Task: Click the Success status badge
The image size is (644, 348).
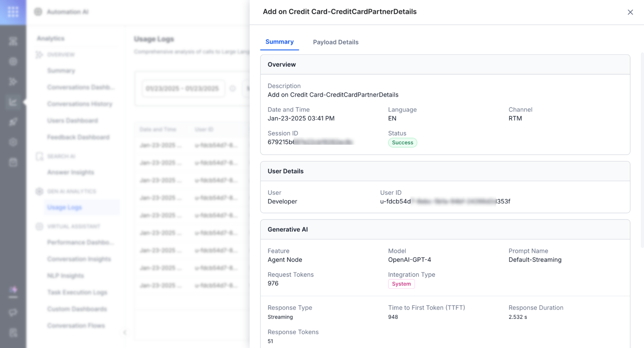Action: pyautogui.click(x=402, y=143)
